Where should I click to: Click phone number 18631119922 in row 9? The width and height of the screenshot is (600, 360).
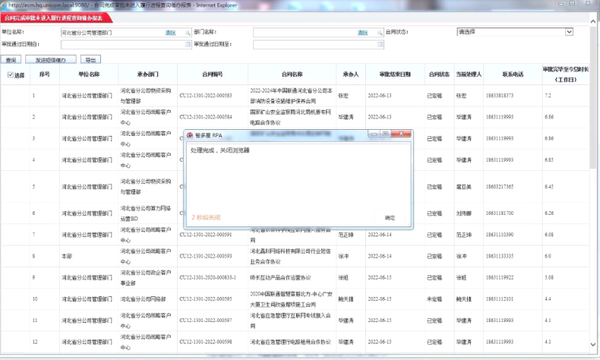(500, 278)
